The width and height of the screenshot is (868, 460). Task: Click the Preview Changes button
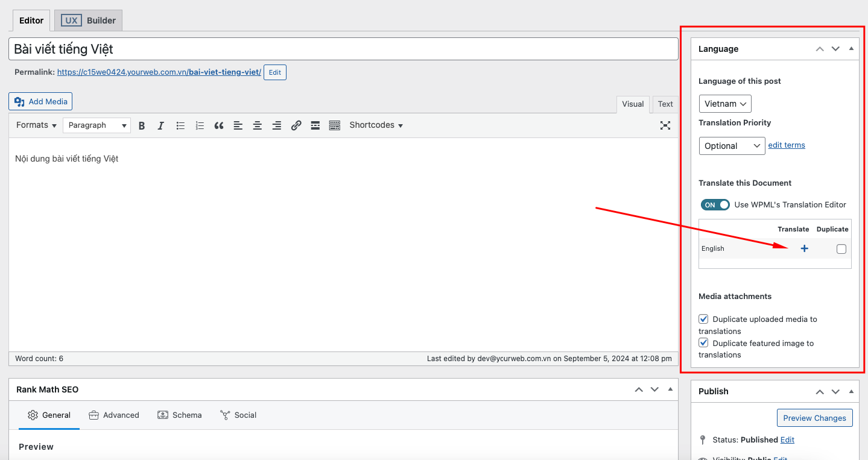(814, 418)
